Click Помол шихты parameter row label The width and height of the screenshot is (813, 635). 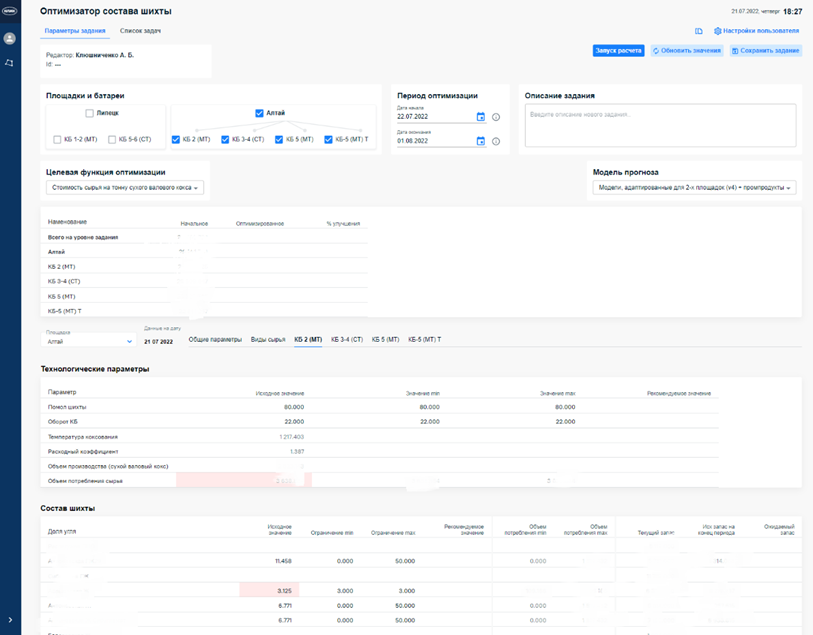point(67,407)
